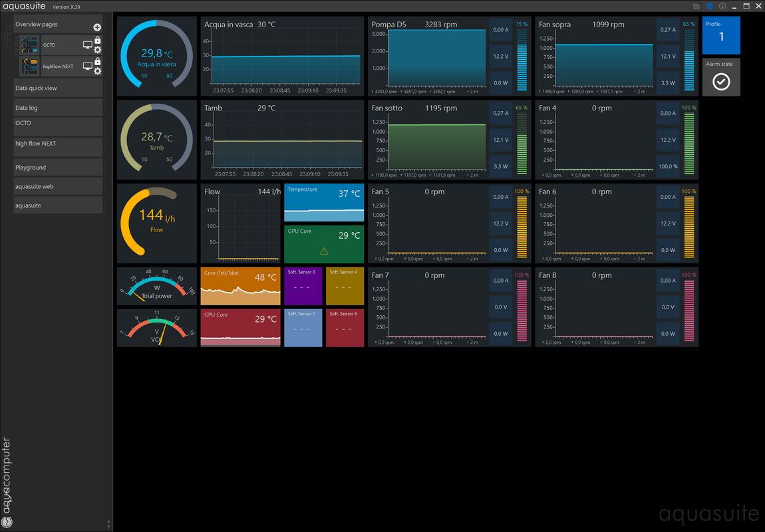Click the Version X.39 label
Image resolution: width=765 pixels, height=532 pixels.
[67, 7]
